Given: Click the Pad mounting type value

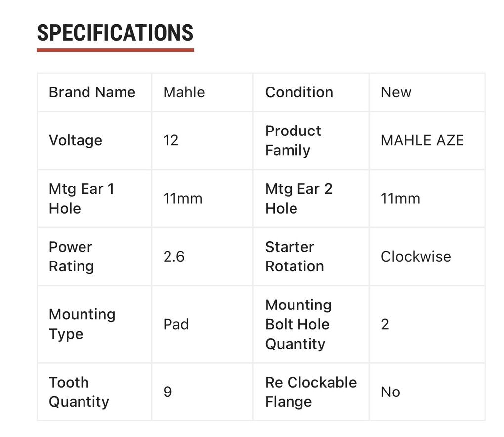Looking at the screenshot, I should [176, 324].
